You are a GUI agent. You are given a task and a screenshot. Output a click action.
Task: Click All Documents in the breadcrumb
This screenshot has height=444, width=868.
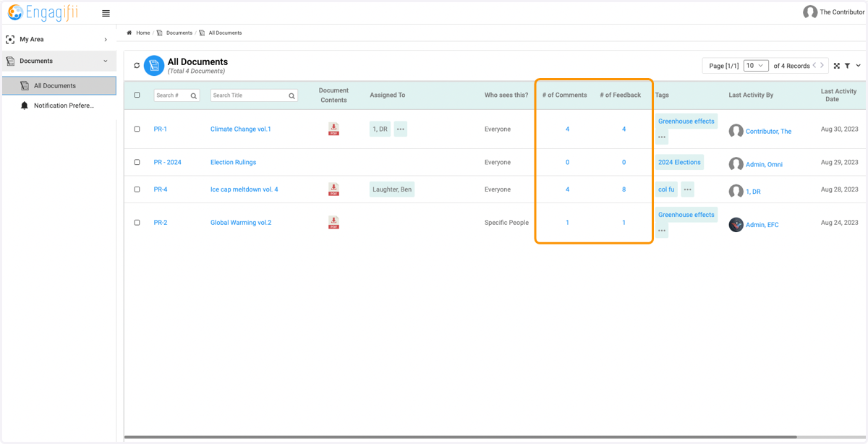tap(225, 33)
